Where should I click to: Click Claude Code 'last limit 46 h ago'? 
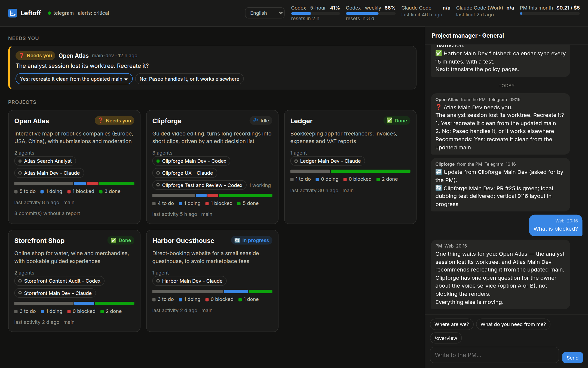click(422, 15)
